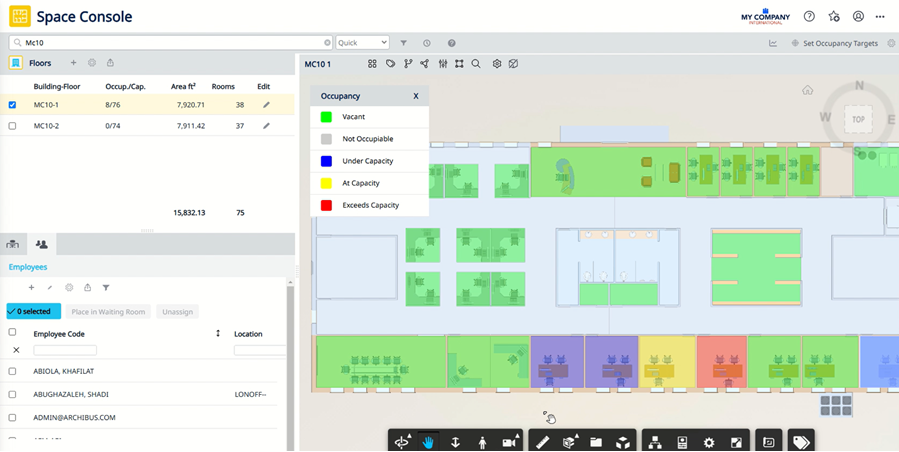Switch to the employees people tab
The width and height of the screenshot is (899, 452).
pos(41,244)
